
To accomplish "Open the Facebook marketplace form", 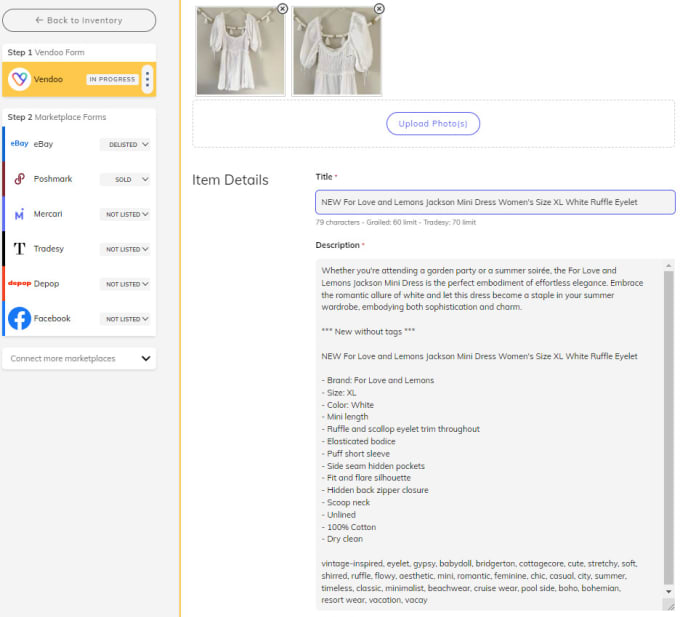I will coord(79,319).
